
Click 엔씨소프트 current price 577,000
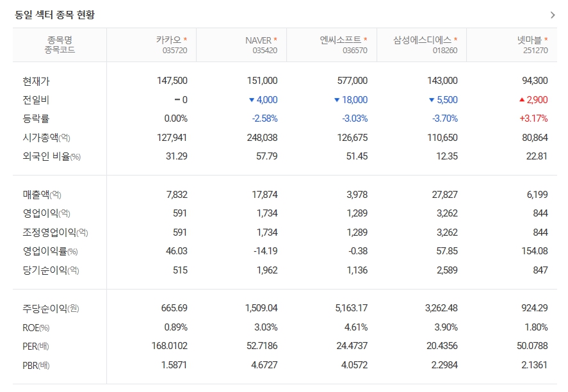pyautogui.click(x=352, y=81)
